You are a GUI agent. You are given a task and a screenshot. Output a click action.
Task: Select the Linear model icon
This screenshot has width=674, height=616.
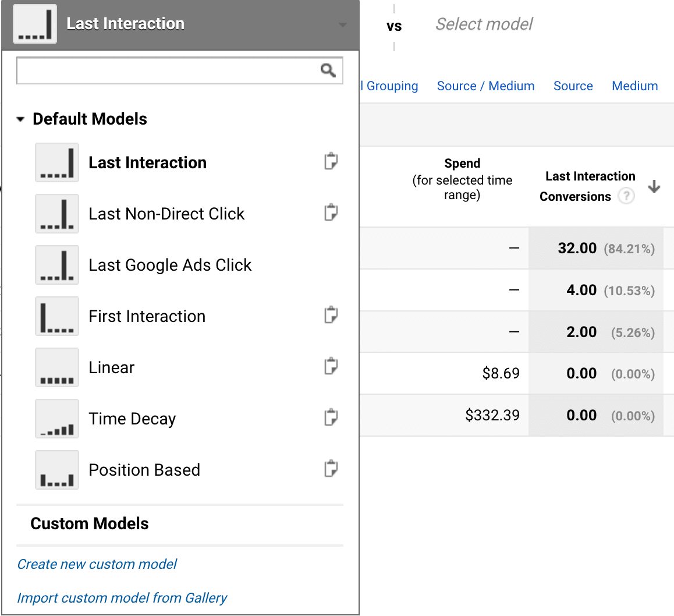click(x=56, y=367)
